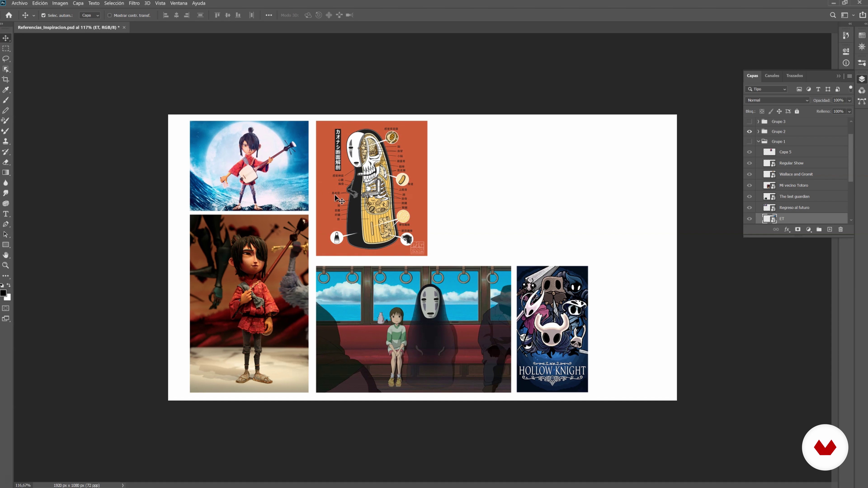Click the Hollow Knight poster image
Screen dimensions: 868x488
click(x=552, y=329)
